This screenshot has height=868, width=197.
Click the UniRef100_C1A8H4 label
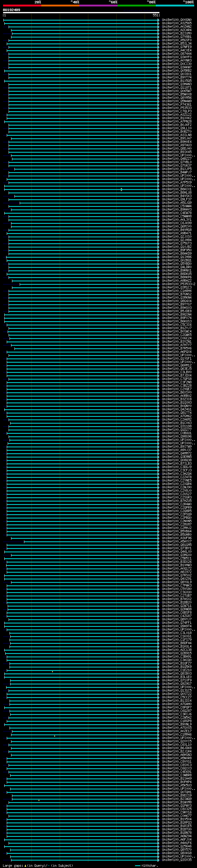point(177,291)
